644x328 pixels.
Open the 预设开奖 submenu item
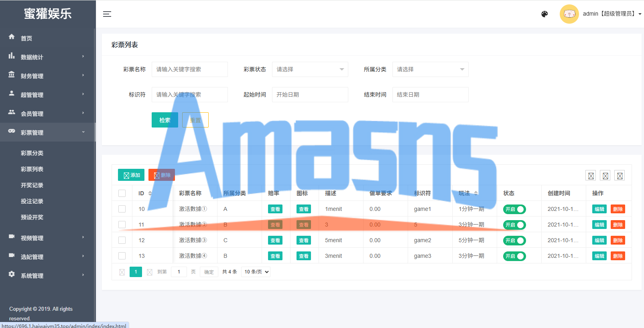32,217
